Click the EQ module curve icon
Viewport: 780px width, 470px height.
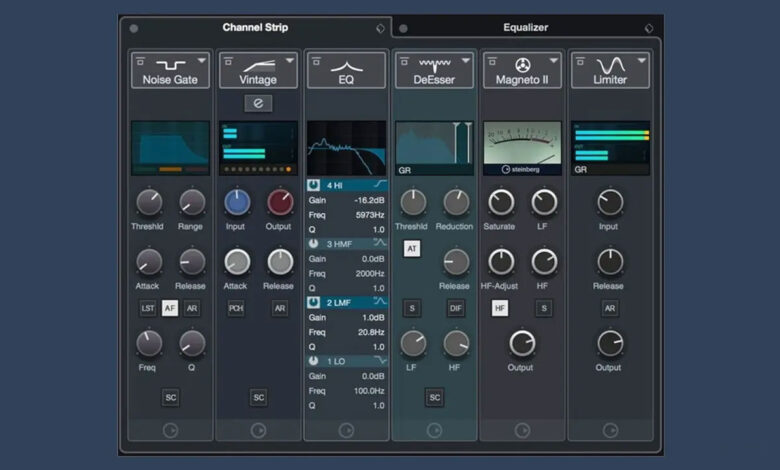[346, 66]
